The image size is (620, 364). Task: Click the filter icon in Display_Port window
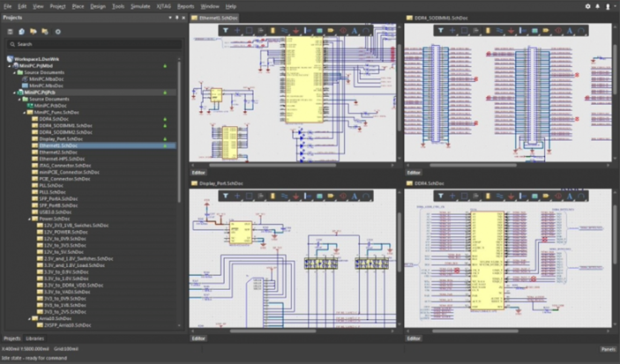[x=226, y=196]
